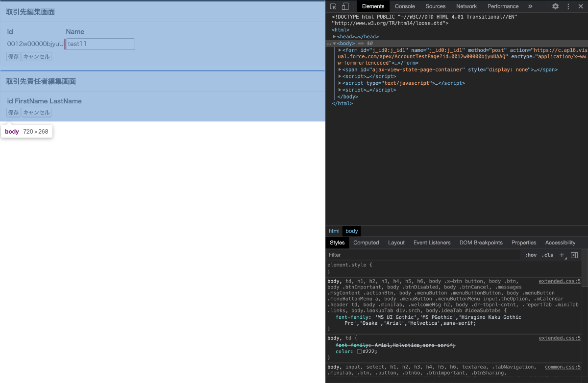Click the element.style rule block

coord(454,268)
